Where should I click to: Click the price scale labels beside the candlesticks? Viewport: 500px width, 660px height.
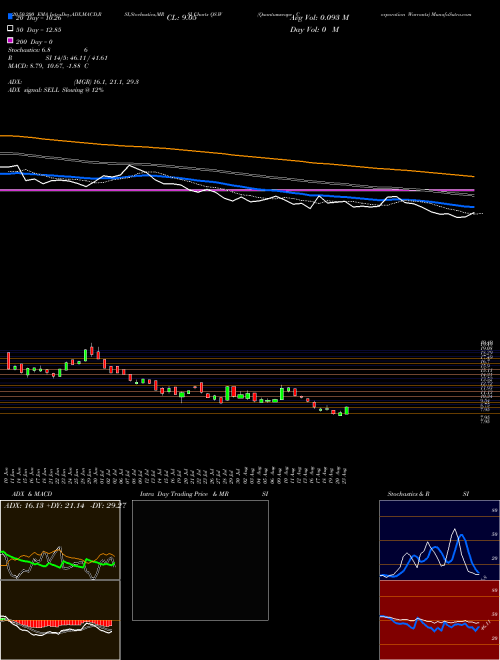tap(486, 382)
